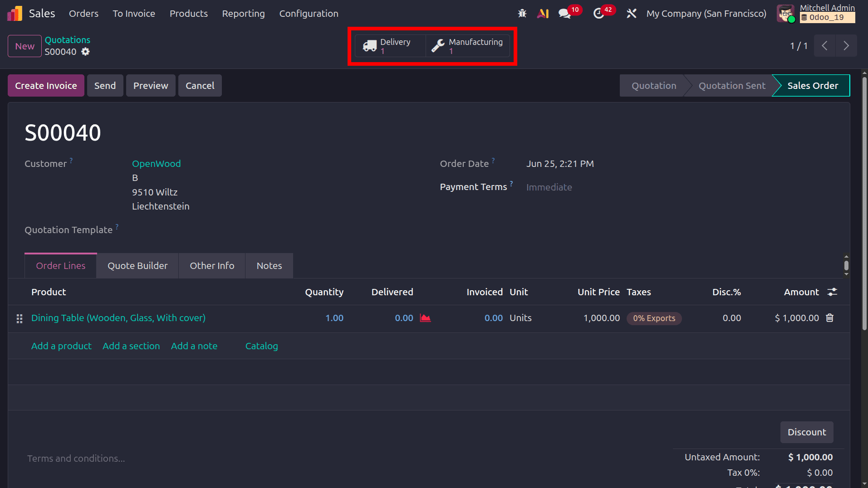Open the Configuration menu
This screenshot has width=868, height=488.
click(x=309, y=14)
